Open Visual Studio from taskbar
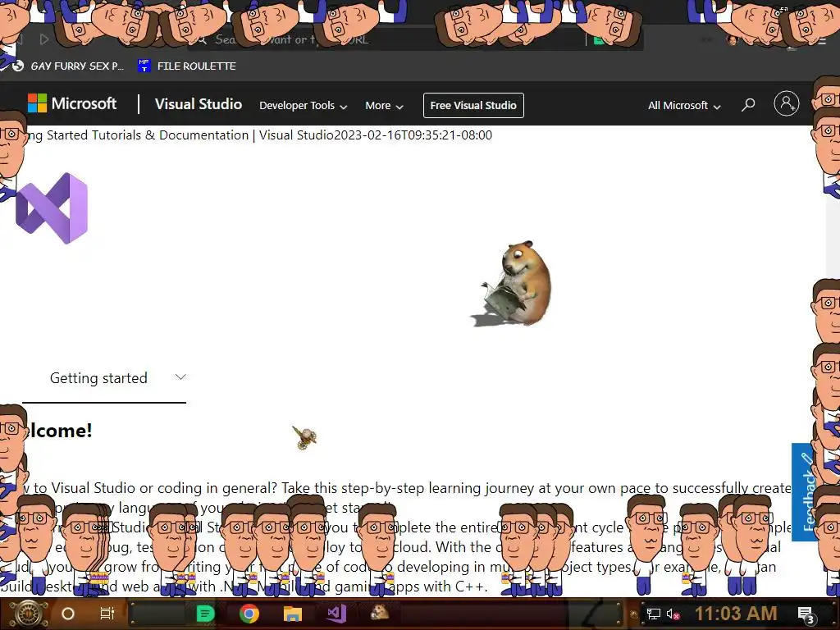This screenshot has height=630, width=840. [x=336, y=614]
